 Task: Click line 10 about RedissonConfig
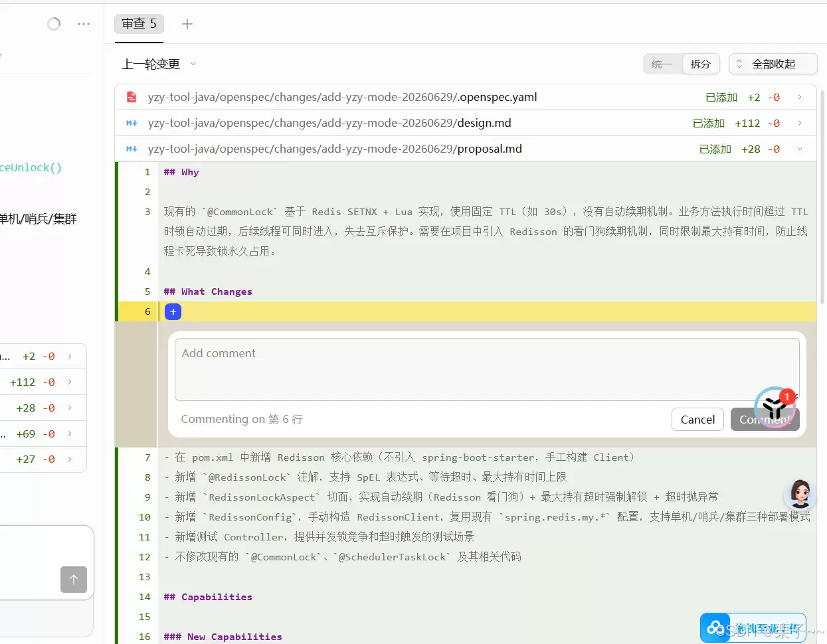point(487,517)
